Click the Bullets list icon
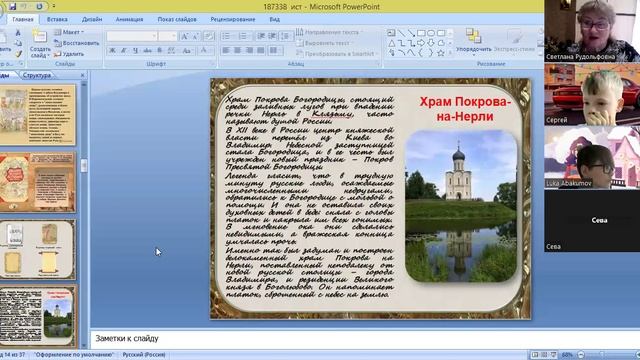 227,36
